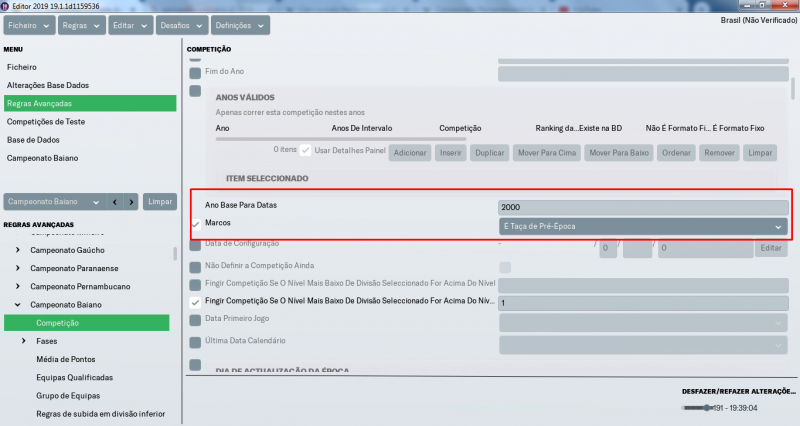Open the Desafios menu

coord(180,26)
